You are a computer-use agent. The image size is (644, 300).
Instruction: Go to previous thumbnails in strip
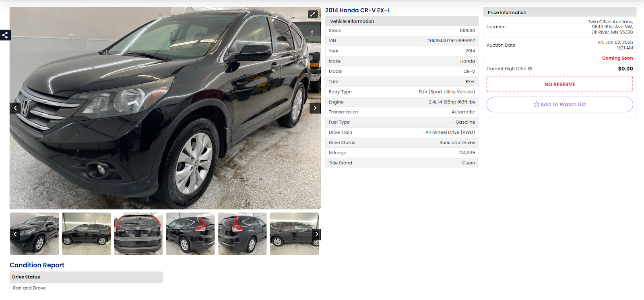coord(15,234)
